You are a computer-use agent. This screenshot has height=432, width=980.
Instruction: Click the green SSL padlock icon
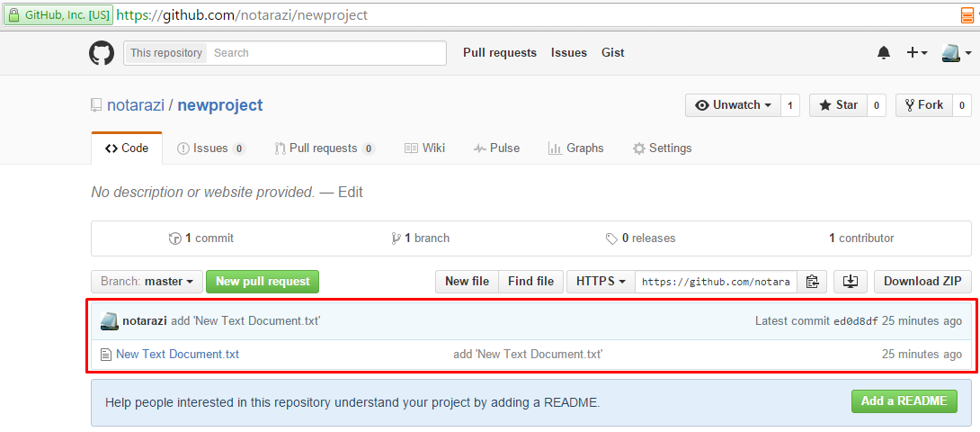(13, 15)
